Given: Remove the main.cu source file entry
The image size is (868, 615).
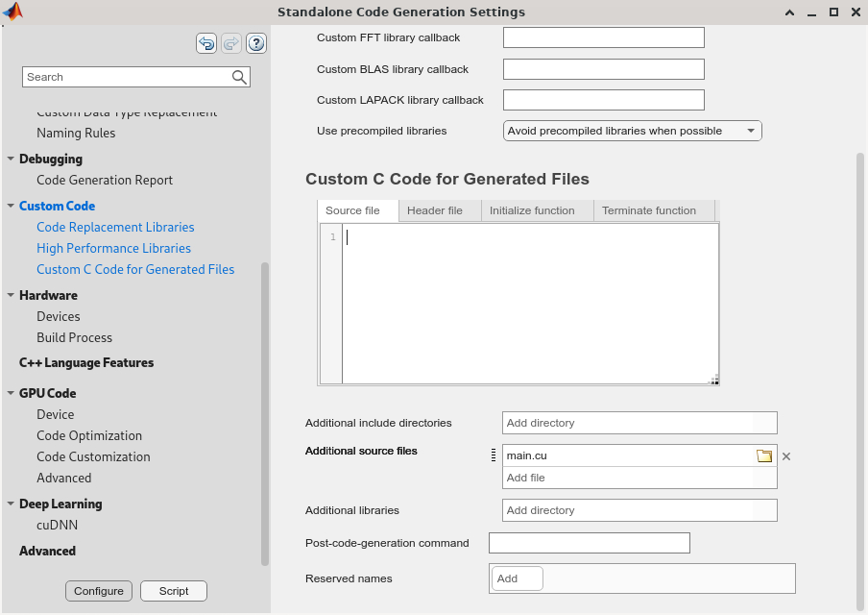Looking at the screenshot, I should (786, 456).
